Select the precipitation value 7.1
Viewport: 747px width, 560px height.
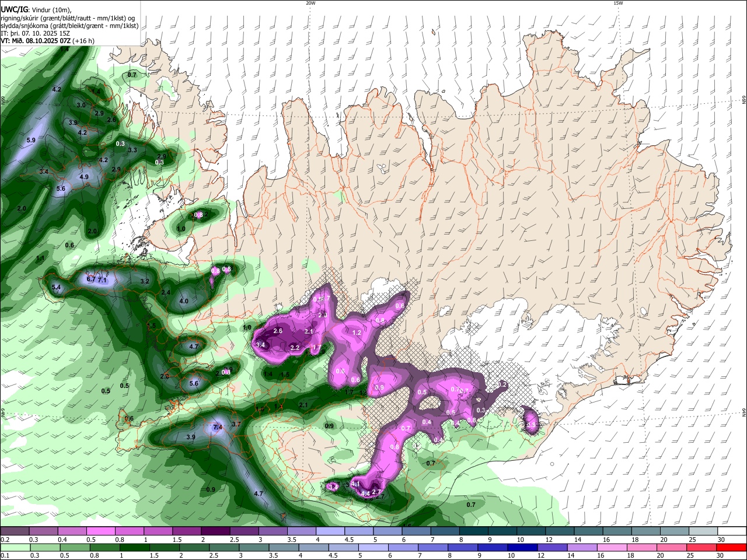pyautogui.click(x=102, y=281)
